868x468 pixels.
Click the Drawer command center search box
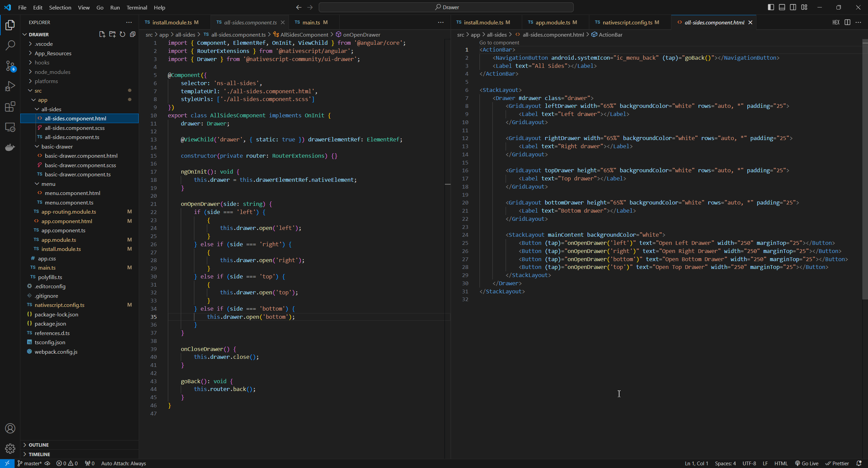pyautogui.click(x=446, y=7)
